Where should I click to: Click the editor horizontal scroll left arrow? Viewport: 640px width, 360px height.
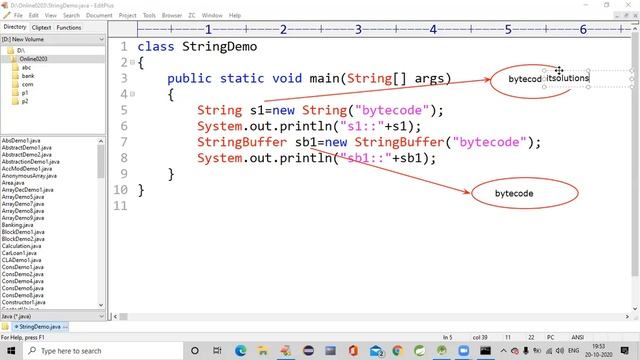click(115, 316)
